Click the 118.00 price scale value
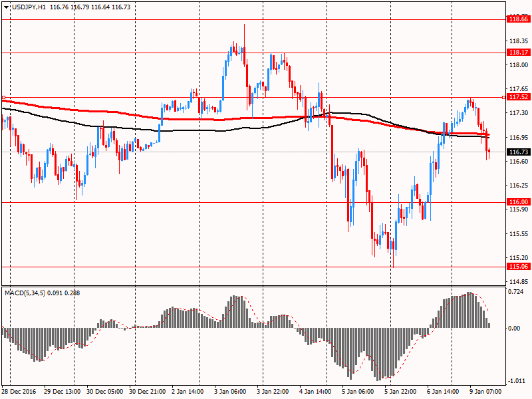532x399 pixels. click(x=519, y=65)
